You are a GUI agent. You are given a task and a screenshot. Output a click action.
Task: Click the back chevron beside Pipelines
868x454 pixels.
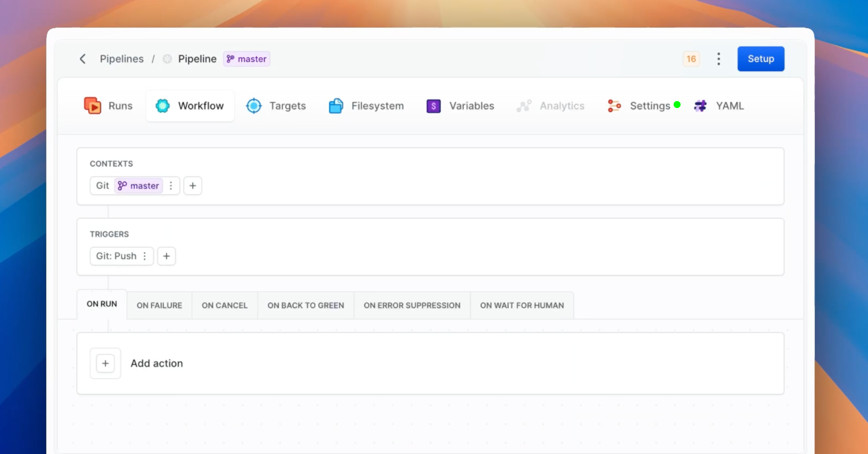[x=83, y=59]
